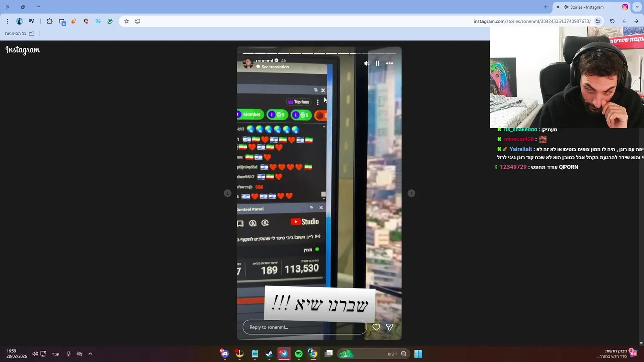Click the Reply to ronenml field
The height and width of the screenshot is (362, 644).
tap(304, 327)
